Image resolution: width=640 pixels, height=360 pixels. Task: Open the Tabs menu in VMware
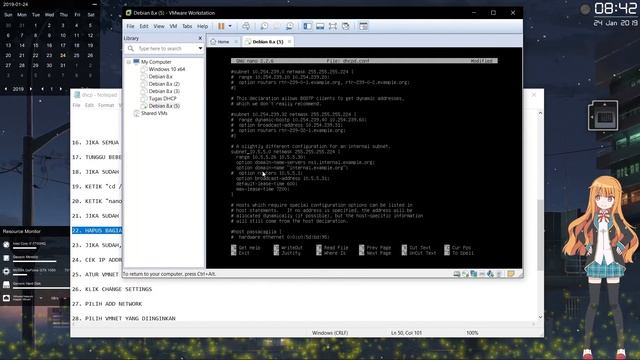pos(187,26)
